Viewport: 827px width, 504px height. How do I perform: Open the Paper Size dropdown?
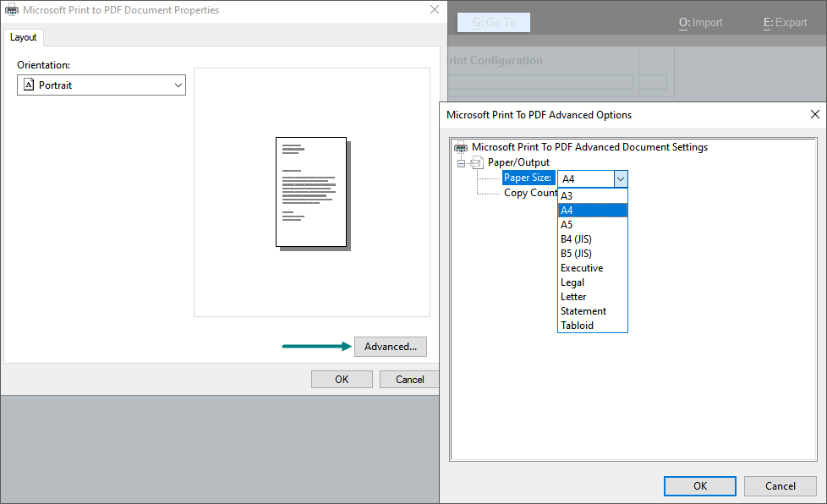click(620, 178)
